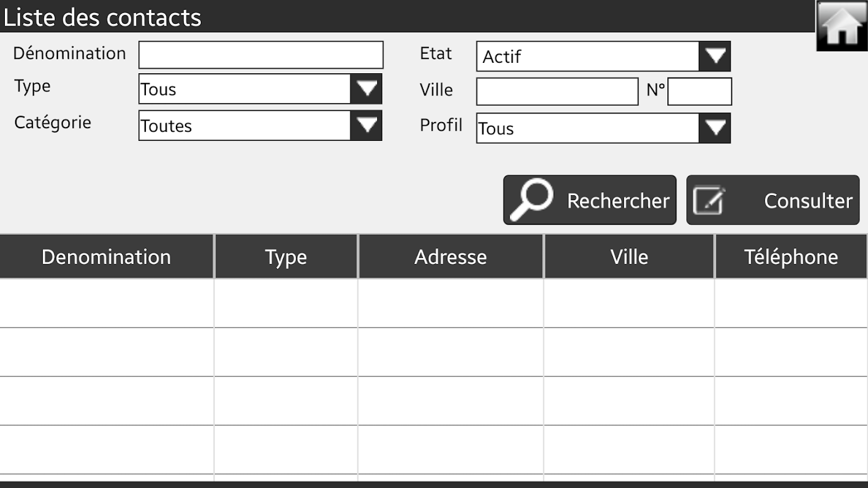Select the first empty row in contacts table
The width and height of the screenshot is (868, 488).
tap(427, 303)
